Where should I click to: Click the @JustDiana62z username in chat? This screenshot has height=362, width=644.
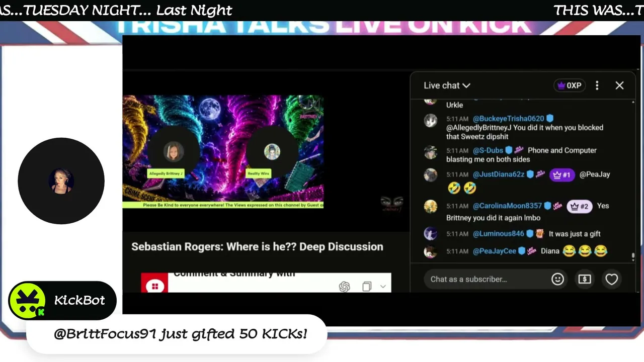point(499,174)
